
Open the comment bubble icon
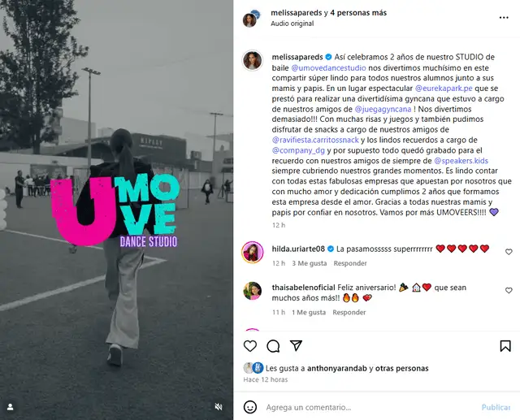point(273,346)
